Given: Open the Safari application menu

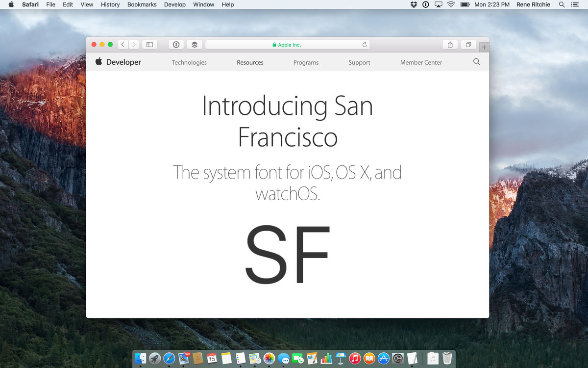Looking at the screenshot, I should tap(30, 4).
